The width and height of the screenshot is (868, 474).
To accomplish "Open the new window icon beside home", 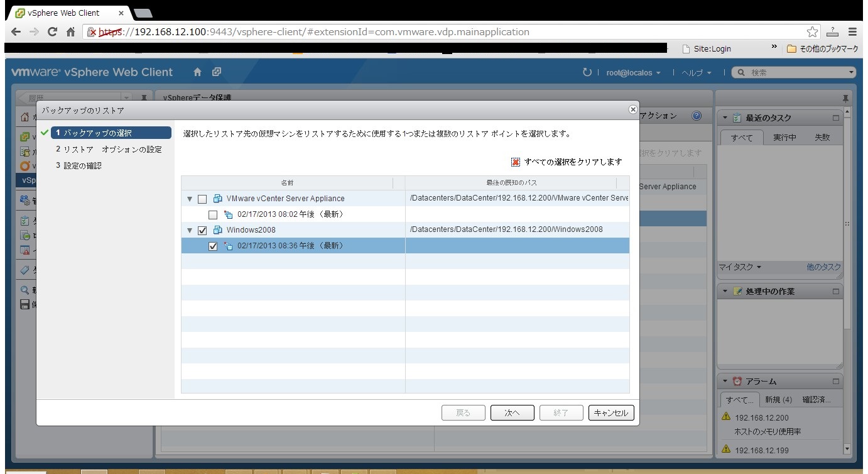I will 217,72.
